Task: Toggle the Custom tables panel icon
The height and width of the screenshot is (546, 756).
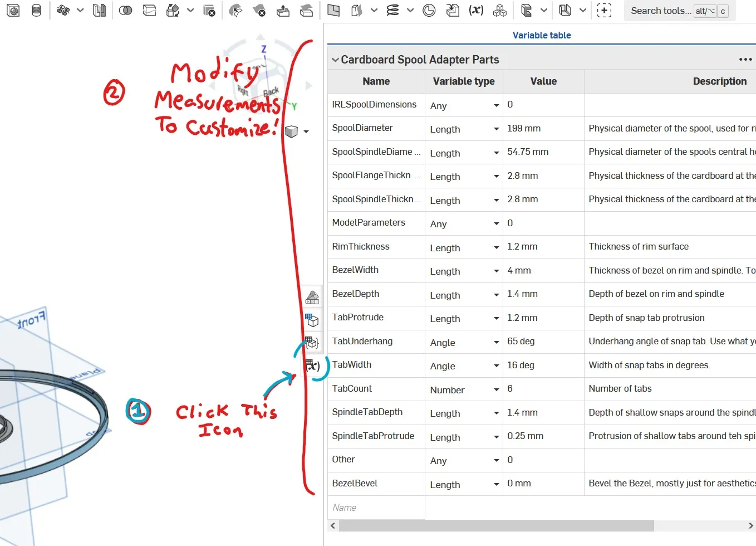Action: tap(312, 343)
